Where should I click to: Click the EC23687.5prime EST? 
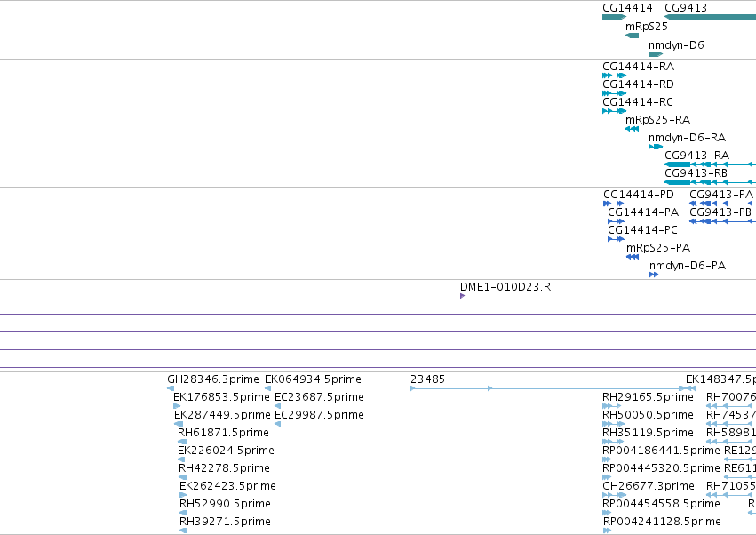click(x=278, y=407)
